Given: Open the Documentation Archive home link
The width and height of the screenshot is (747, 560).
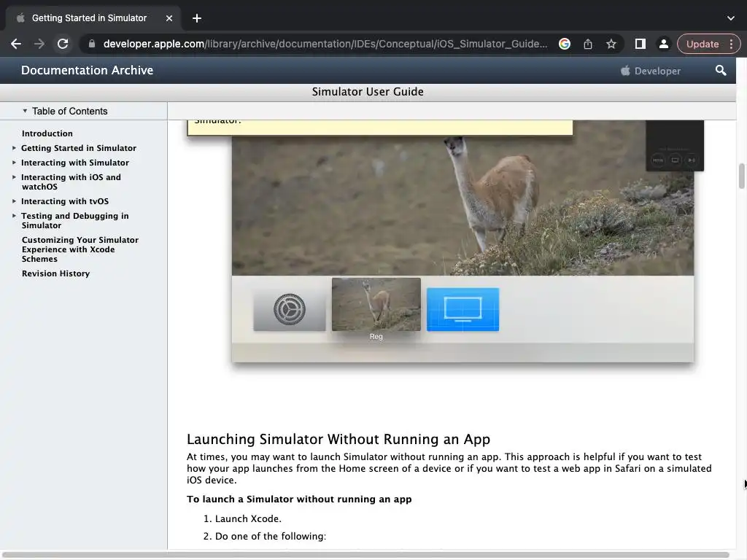Looking at the screenshot, I should point(88,70).
